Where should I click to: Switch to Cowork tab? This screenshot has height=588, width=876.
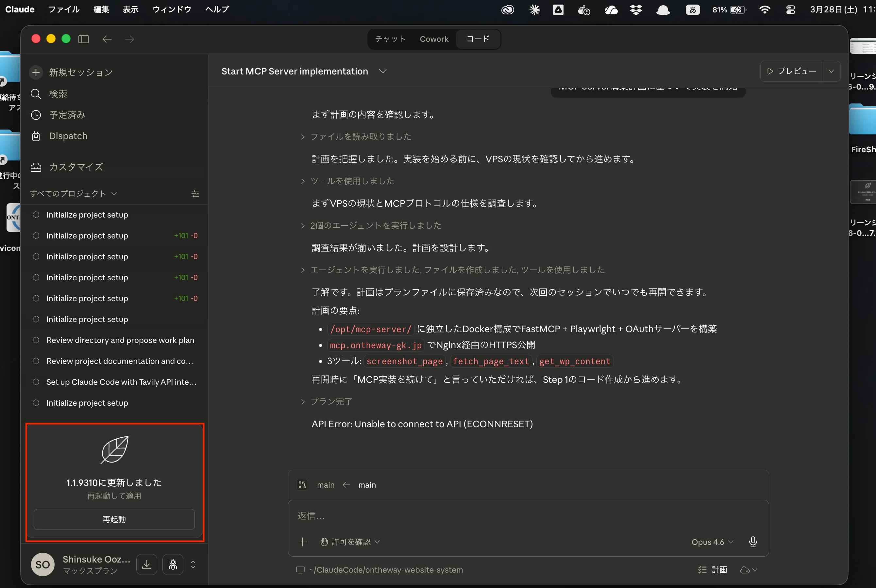click(434, 39)
